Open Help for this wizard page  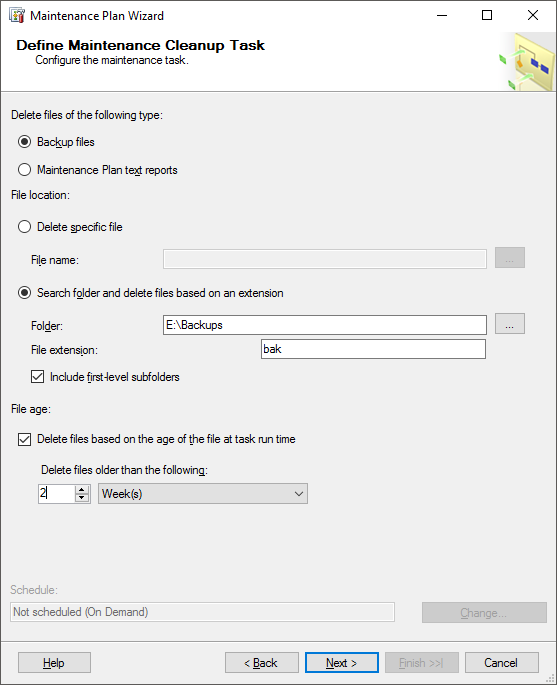pos(54,663)
